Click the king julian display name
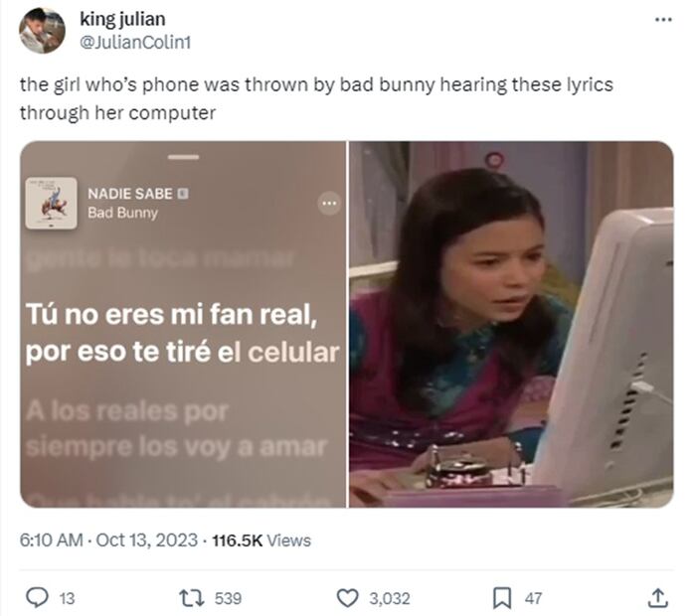Viewport: 693px width, 616px height. click(x=122, y=19)
